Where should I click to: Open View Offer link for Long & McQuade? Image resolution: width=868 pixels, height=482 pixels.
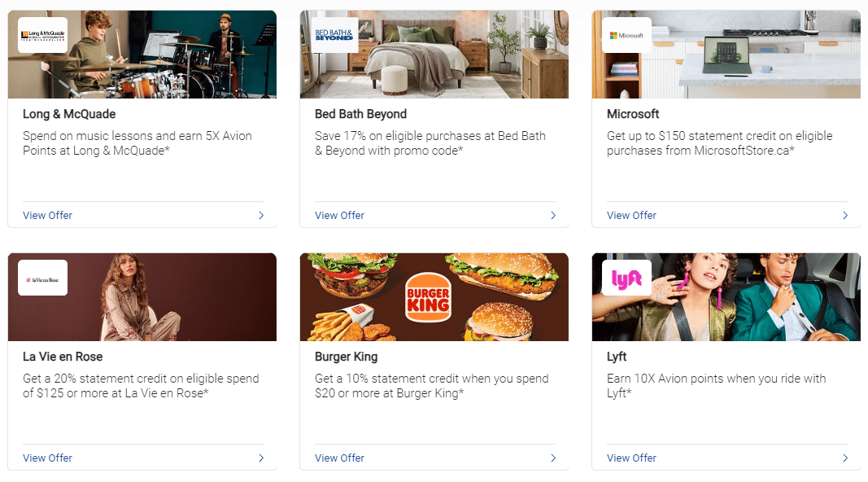(x=47, y=216)
